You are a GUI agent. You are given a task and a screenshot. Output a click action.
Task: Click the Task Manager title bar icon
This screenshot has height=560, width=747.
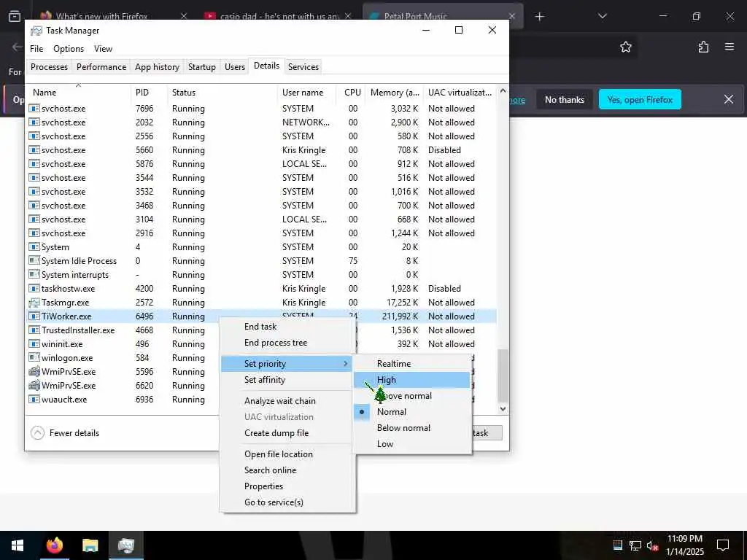36,31
